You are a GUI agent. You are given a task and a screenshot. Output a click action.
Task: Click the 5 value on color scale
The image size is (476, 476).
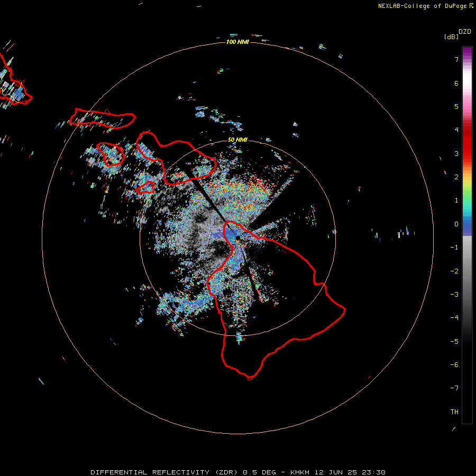pos(456,106)
